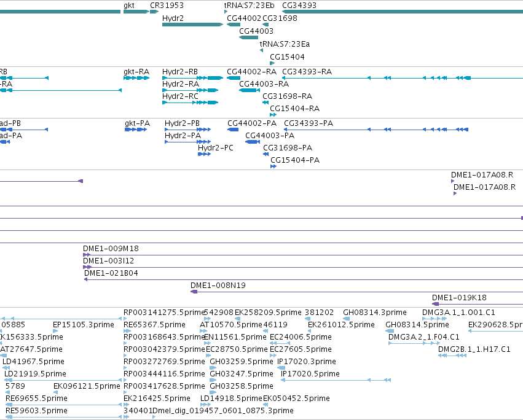Click the RE65367.5prime EST label
This screenshot has height=420, width=523.
[x=154, y=325]
